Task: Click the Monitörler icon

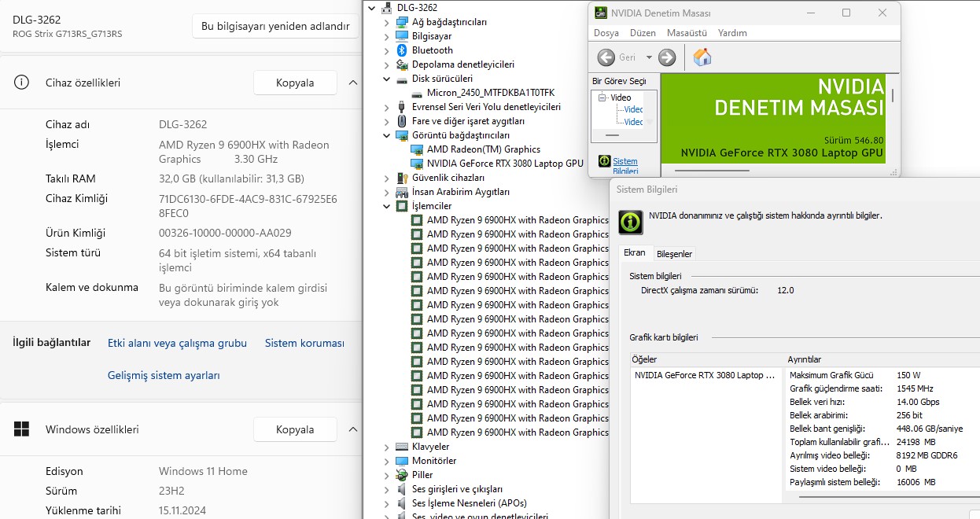Action: pyautogui.click(x=402, y=461)
